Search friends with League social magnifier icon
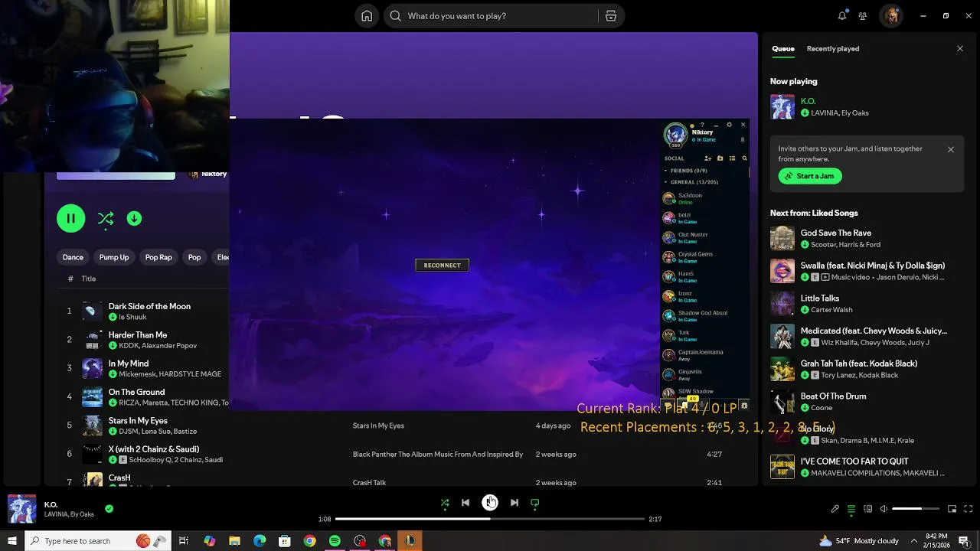 (744, 158)
